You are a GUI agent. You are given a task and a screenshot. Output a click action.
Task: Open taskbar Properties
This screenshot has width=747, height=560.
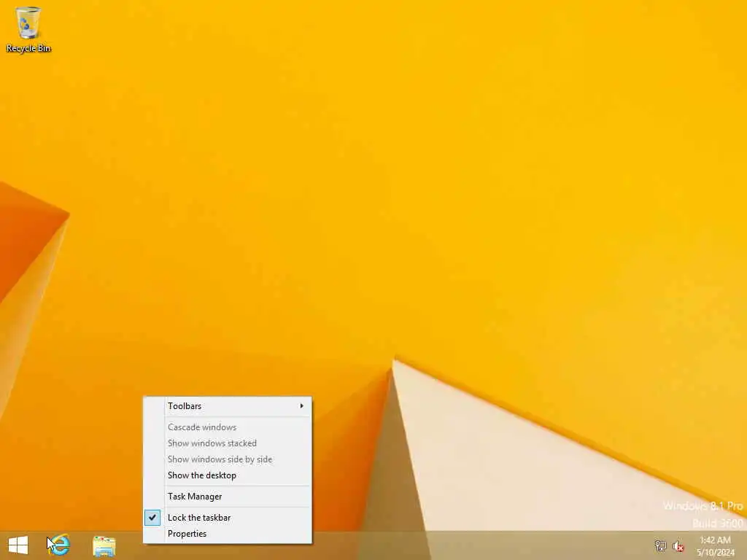228,534
